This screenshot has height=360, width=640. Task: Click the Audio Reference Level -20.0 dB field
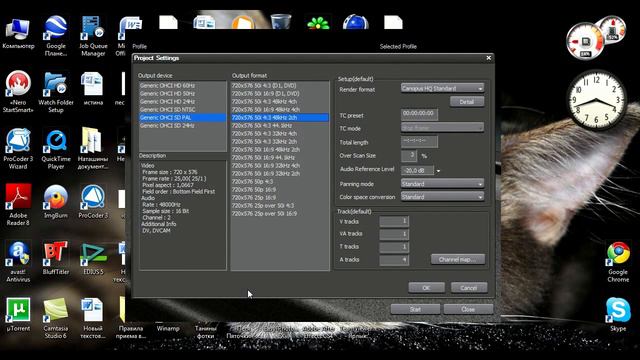(x=418, y=171)
